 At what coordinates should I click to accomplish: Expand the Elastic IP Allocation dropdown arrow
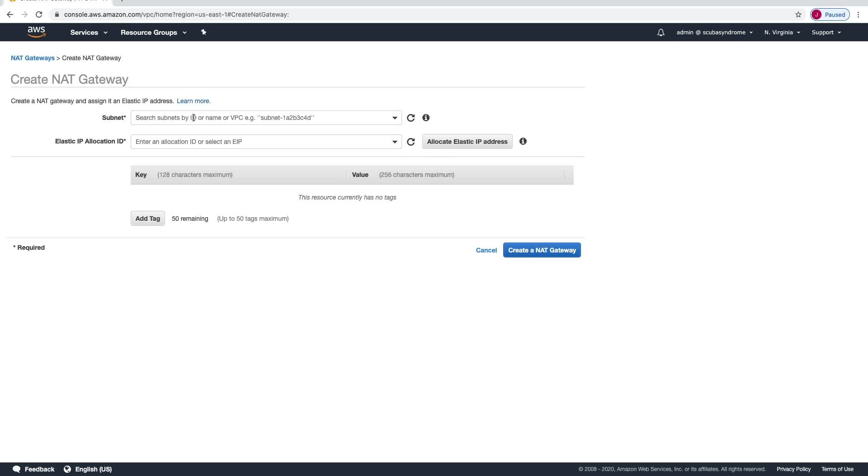point(395,142)
